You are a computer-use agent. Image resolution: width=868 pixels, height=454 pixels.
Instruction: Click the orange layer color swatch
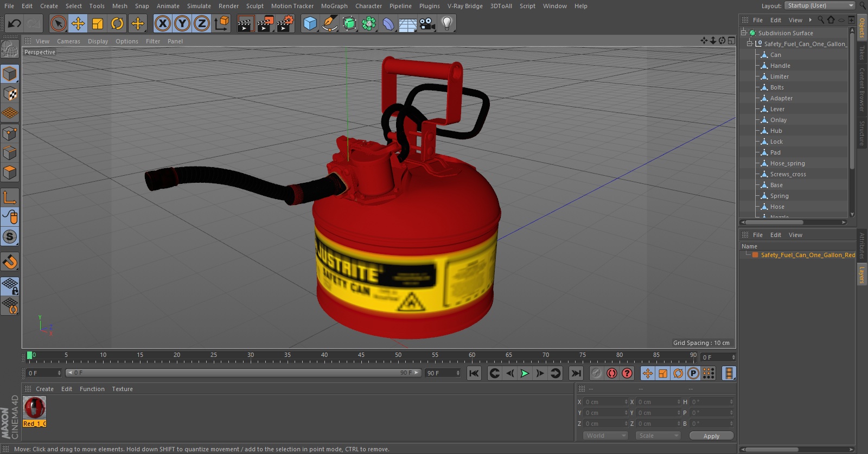pyautogui.click(x=755, y=254)
